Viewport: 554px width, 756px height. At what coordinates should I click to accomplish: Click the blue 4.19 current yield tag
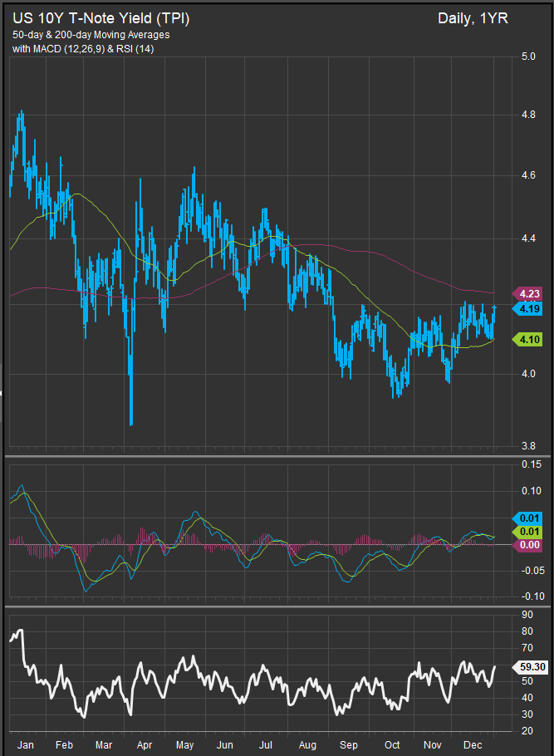click(x=528, y=309)
